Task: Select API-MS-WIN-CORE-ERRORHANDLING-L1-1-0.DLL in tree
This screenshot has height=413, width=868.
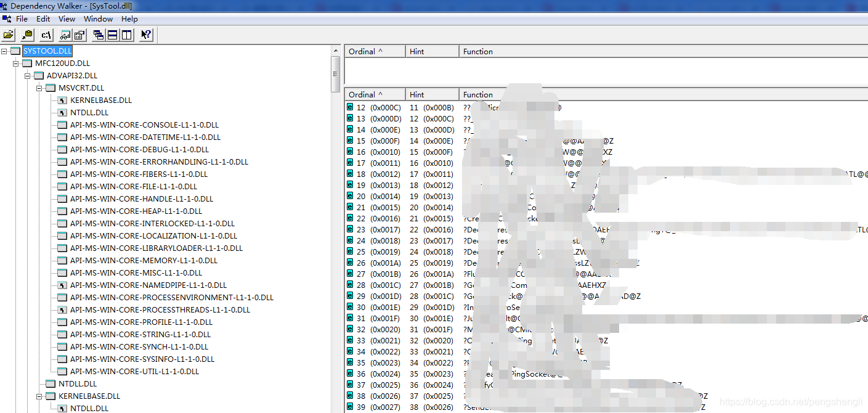Action: tap(159, 162)
